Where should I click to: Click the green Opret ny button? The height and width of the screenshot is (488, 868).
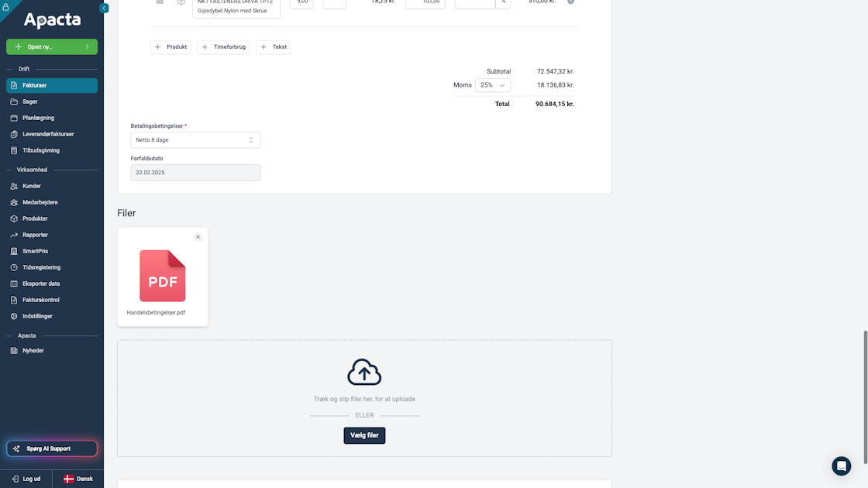click(x=52, y=46)
